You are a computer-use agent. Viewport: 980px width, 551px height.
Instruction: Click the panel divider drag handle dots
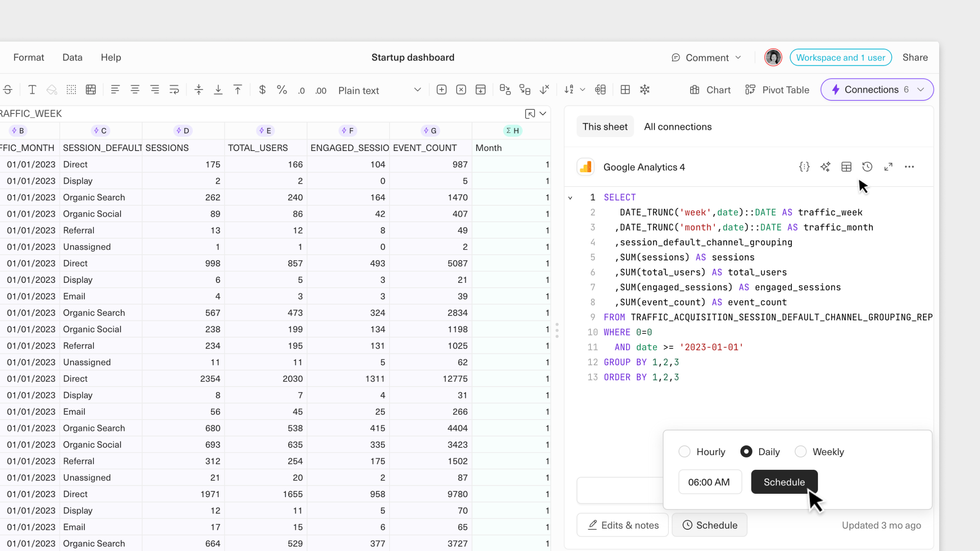[x=557, y=331]
